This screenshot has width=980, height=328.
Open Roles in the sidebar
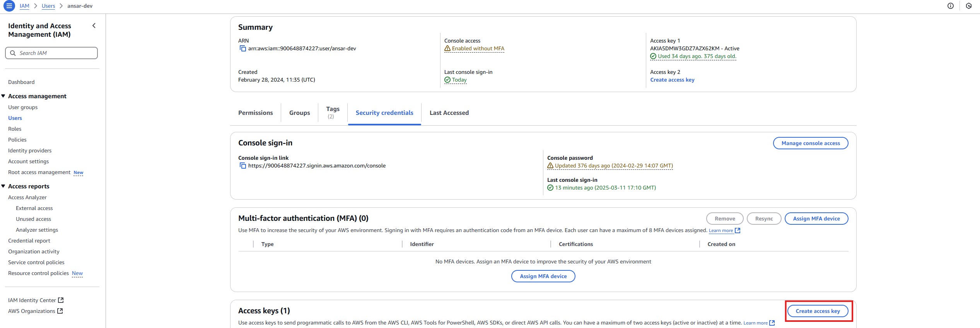point(15,129)
